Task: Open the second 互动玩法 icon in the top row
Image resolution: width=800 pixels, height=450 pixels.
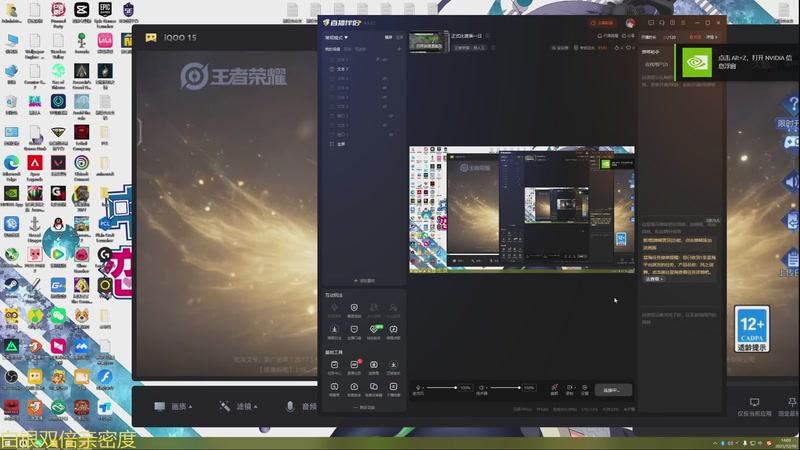Action: click(x=354, y=310)
